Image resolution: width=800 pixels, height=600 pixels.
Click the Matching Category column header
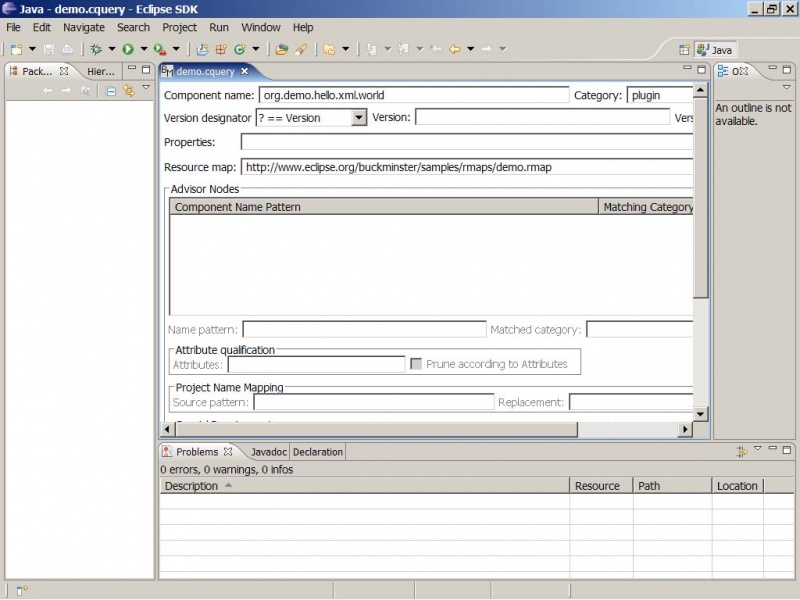pos(646,207)
